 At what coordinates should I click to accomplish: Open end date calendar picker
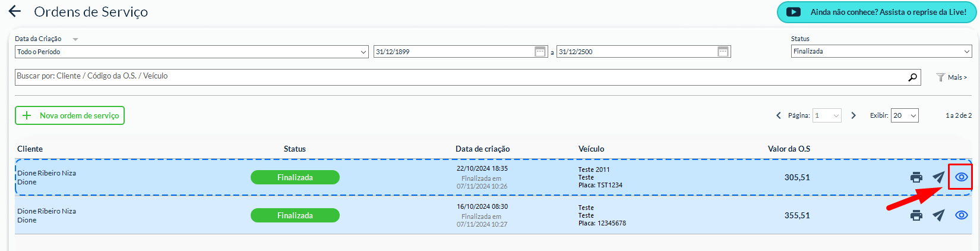[723, 52]
